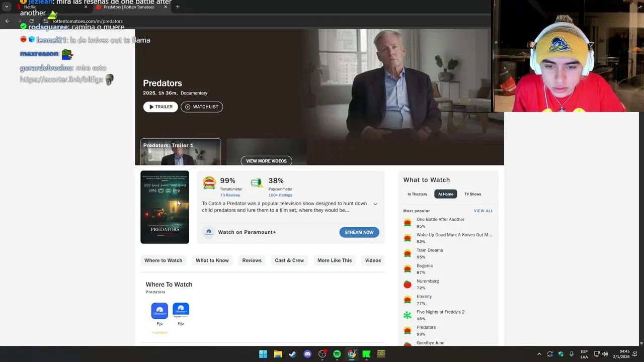Close the Predators Rotten Tomatoes tab

coord(165,7)
